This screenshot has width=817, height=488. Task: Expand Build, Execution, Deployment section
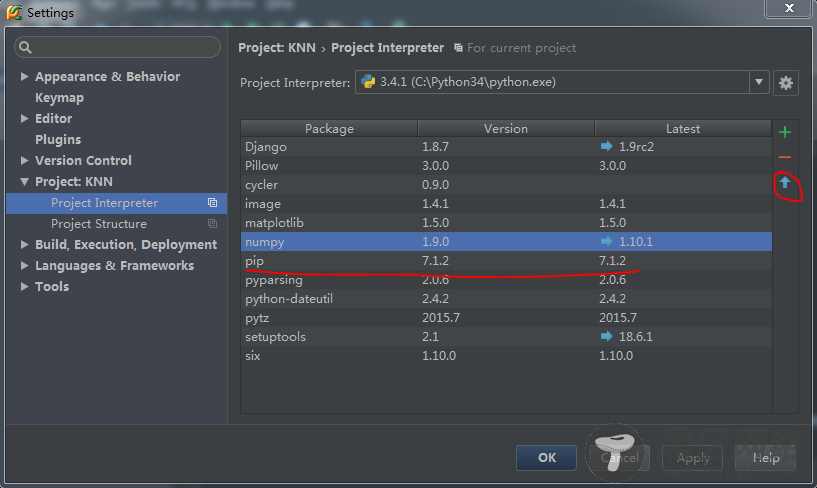(24, 244)
